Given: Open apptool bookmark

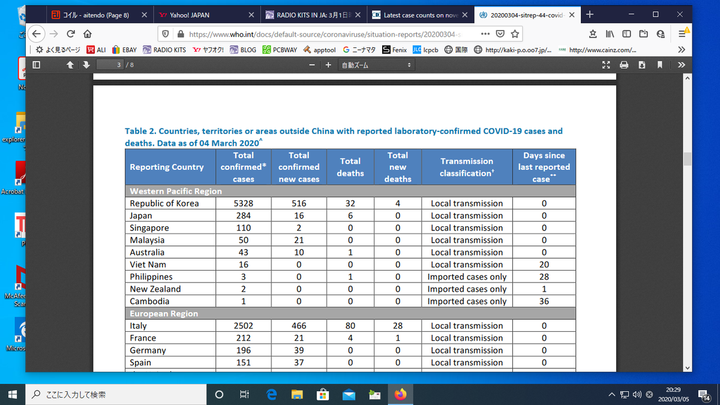Looking at the screenshot, I should click(x=320, y=50).
